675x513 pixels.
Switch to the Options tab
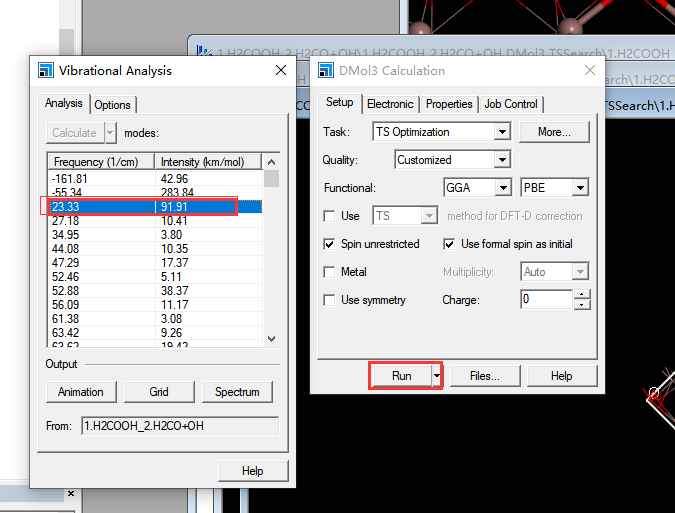coord(113,105)
